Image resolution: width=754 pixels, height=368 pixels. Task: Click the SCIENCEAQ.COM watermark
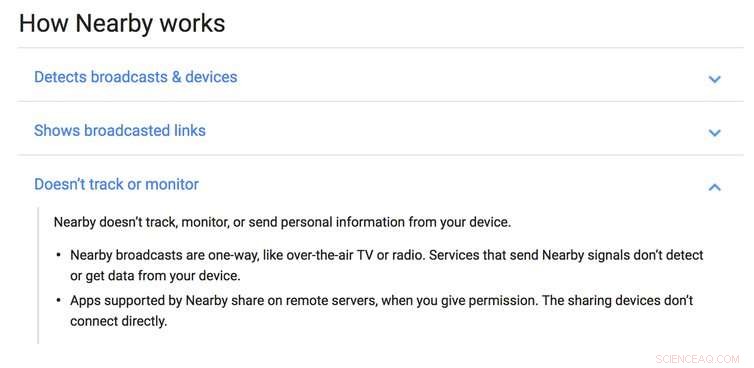click(x=697, y=359)
